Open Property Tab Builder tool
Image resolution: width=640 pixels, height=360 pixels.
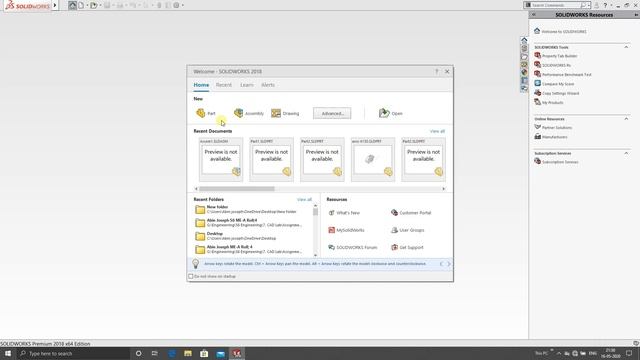click(556, 56)
